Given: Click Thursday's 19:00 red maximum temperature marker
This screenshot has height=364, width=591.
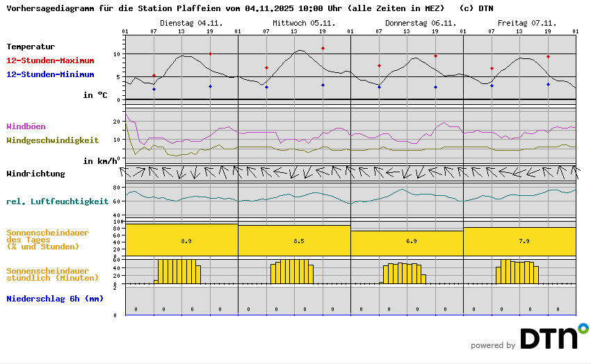Looking at the screenshot, I should tap(435, 56).
